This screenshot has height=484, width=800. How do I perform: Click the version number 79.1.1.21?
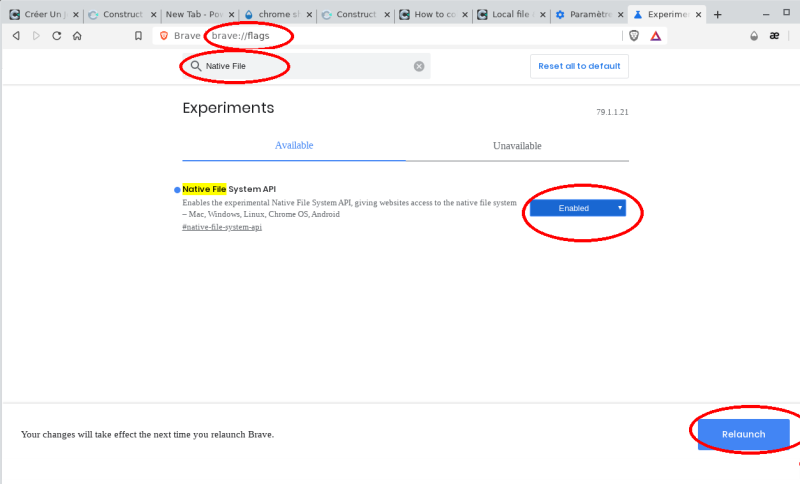click(x=612, y=112)
